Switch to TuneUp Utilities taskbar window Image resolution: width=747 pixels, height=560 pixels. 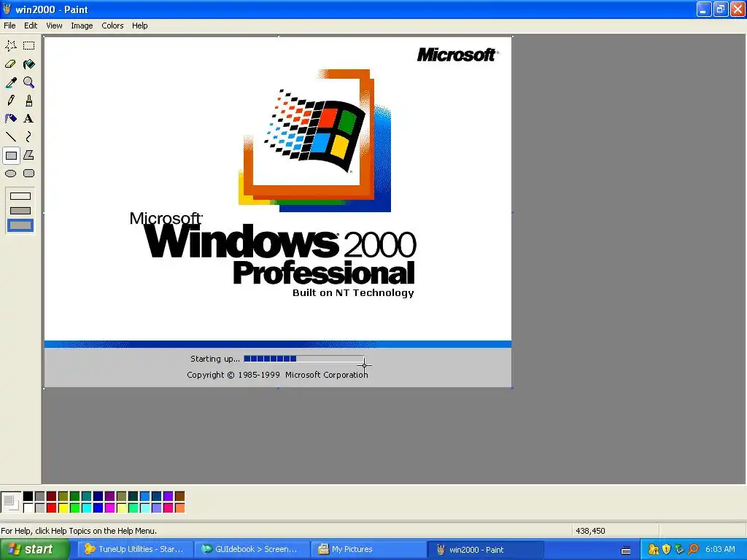tap(135, 550)
